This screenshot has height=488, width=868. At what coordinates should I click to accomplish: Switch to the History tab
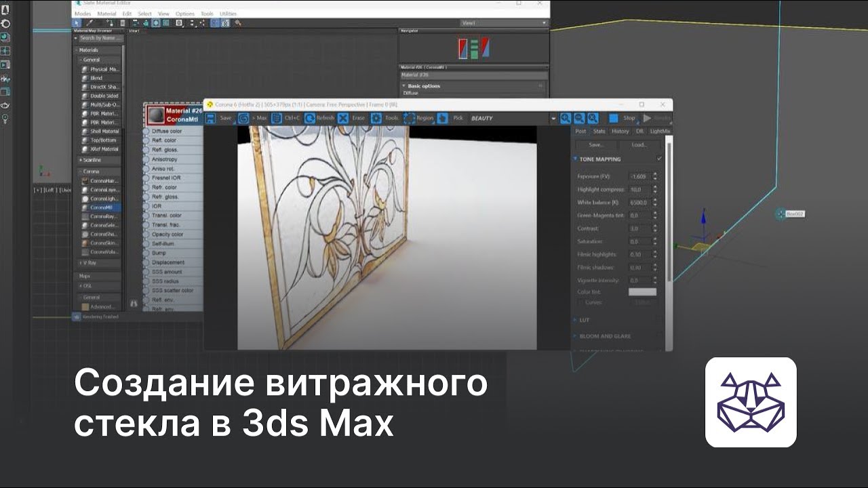[620, 131]
